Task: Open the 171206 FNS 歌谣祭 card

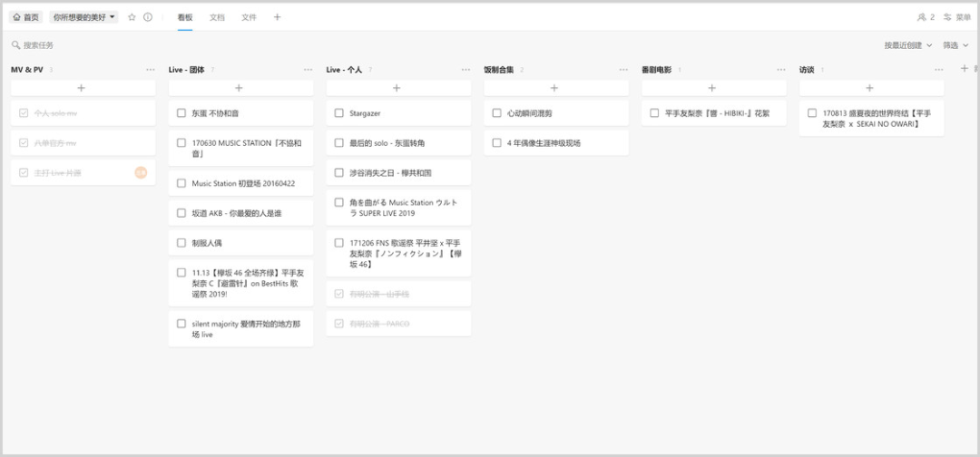Action: [x=398, y=254]
